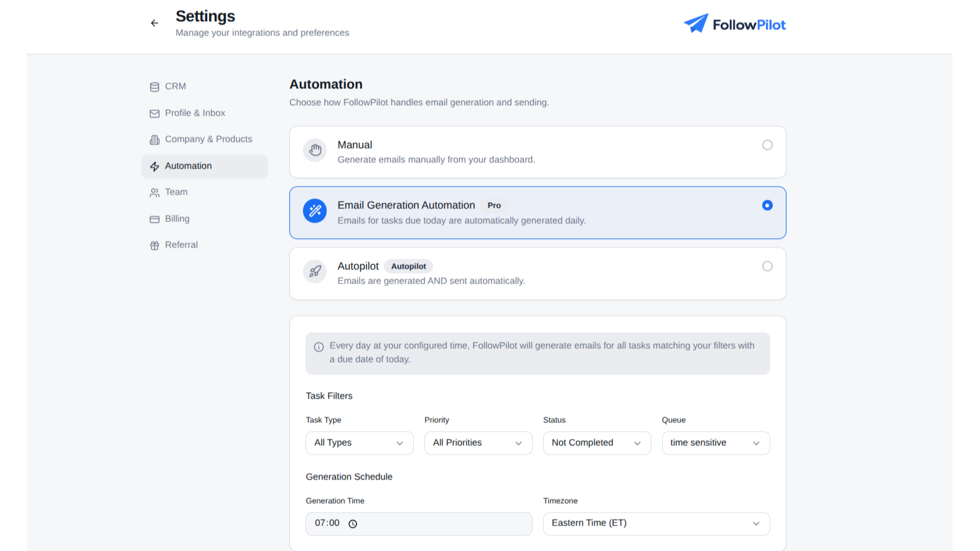Click the Pro badge on Email Generation Automation

pos(494,205)
